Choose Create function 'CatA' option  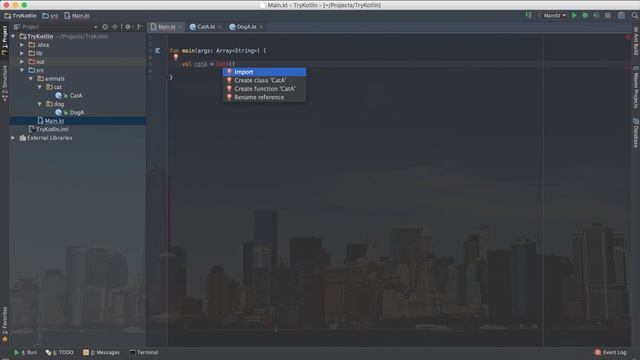click(264, 89)
